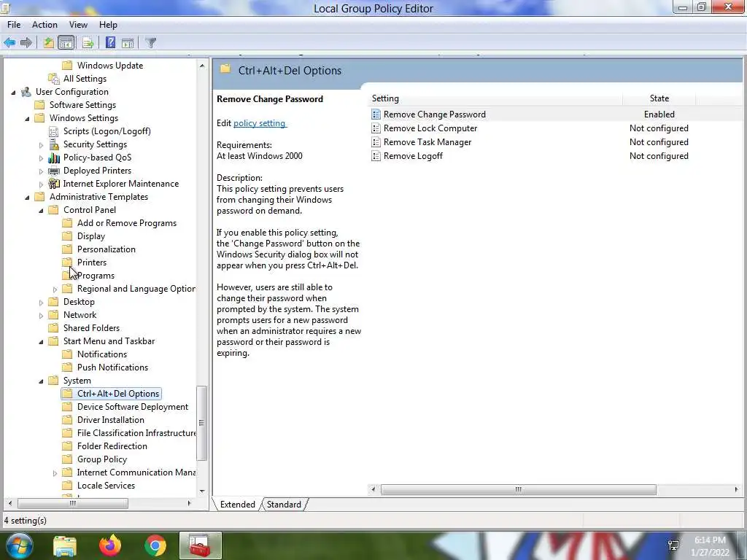This screenshot has width=747, height=560.
Task: Launch Google Chrome from the taskbar
Action: tap(155, 545)
